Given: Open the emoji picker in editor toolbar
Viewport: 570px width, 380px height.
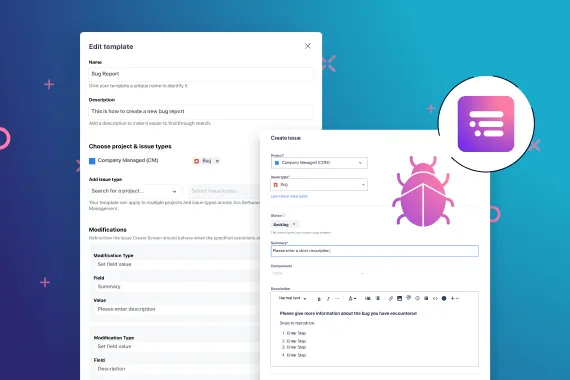Looking at the screenshot, I should pos(417,299).
